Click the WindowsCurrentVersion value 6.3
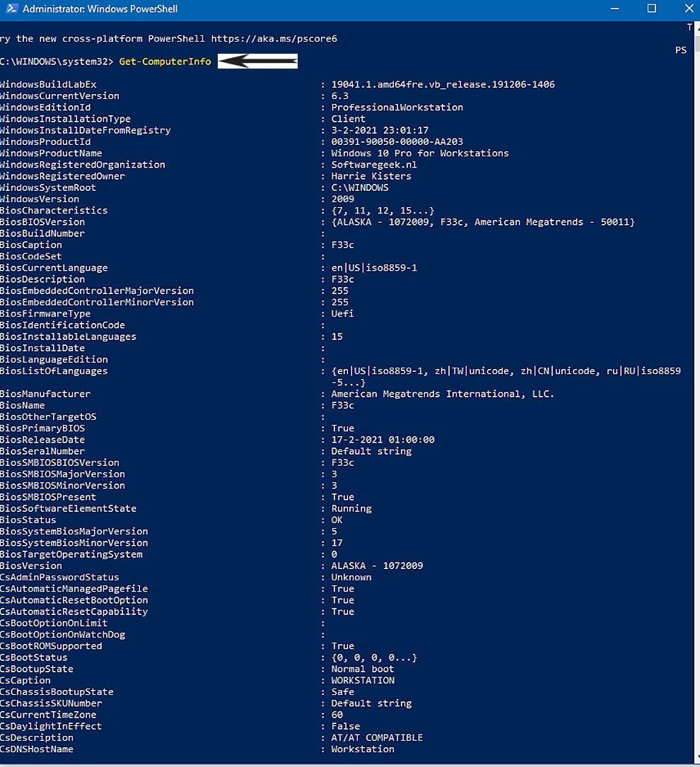The width and height of the screenshot is (700, 767). coord(340,96)
